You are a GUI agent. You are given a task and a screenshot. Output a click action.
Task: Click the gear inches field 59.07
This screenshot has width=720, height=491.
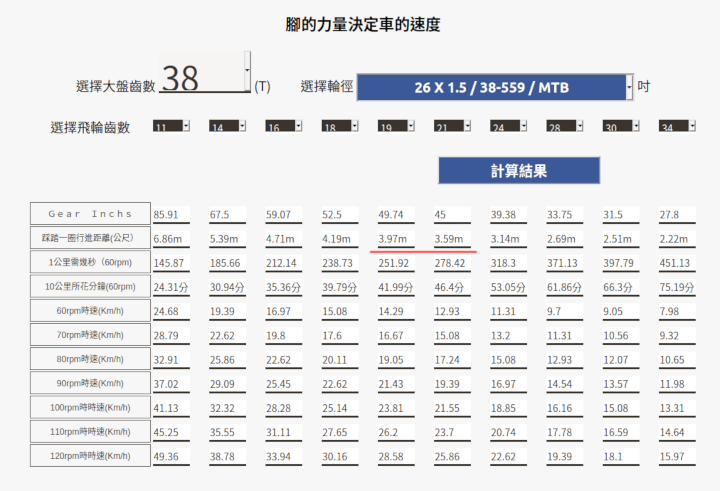284,215
